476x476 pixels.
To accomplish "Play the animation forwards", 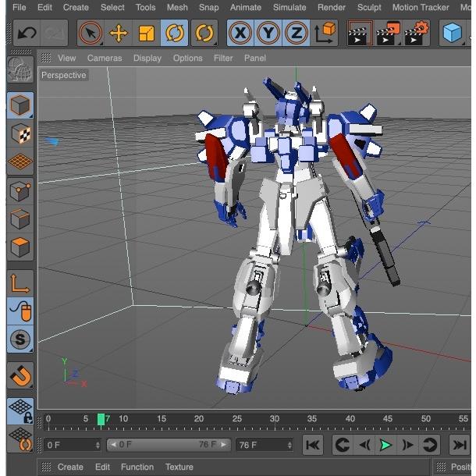I will (385, 445).
